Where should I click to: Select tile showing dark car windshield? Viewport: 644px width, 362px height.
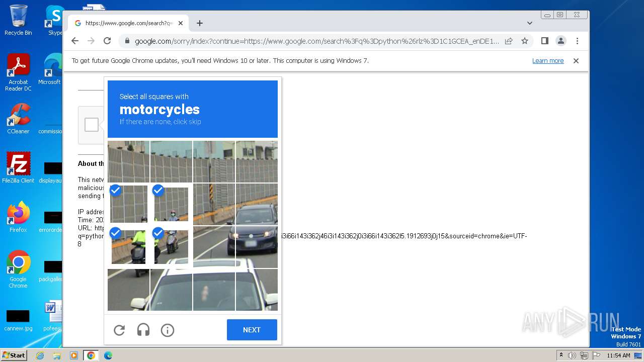coord(257,204)
